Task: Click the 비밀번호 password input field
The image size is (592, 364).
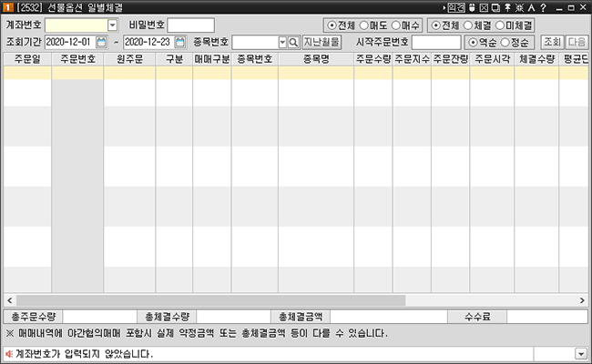Action: [190, 25]
